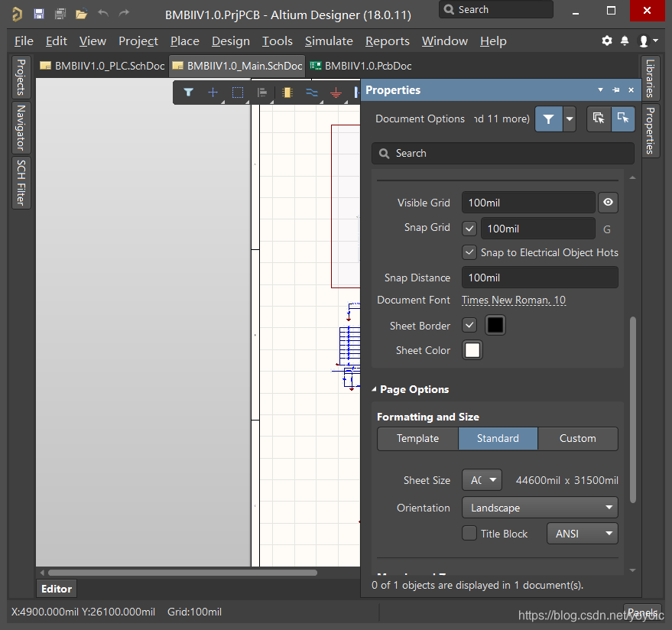Open the Navigator side panel

(x=21, y=128)
